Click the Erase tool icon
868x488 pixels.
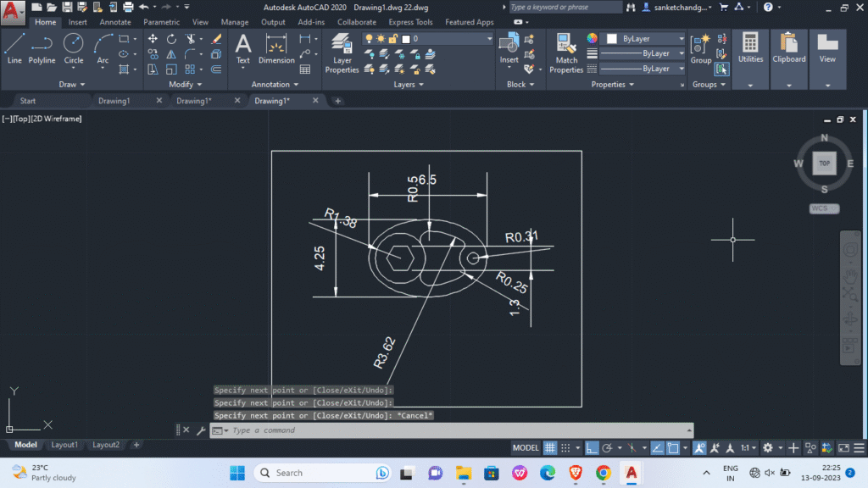pyautogui.click(x=216, y=39)
